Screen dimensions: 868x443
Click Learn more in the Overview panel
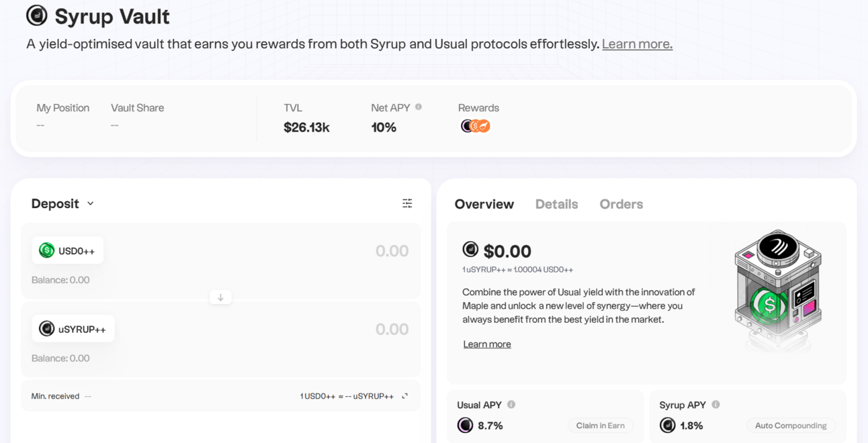(x=487, y=344)
